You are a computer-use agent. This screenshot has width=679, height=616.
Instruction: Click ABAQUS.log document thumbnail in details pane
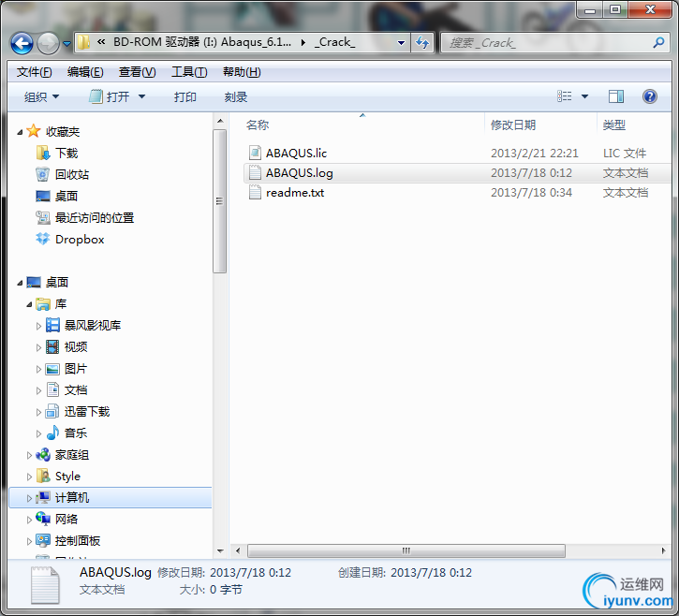[45, 585]
